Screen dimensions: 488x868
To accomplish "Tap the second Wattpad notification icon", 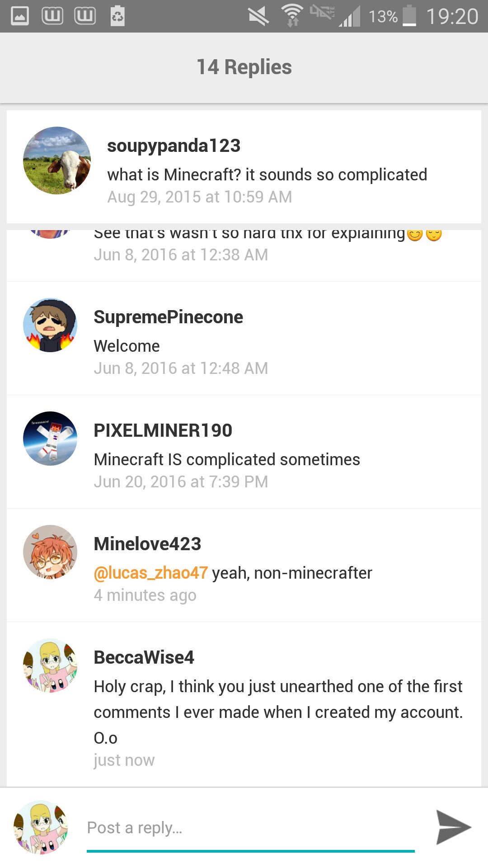I will [x=85, y=16].
